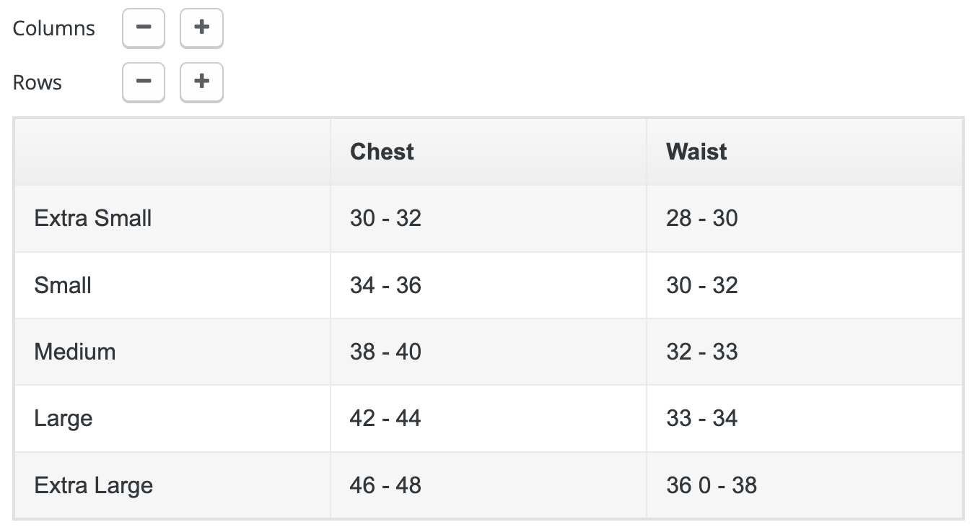The height and width of the screenshot is (530, 980).
Task: Edit the Small row label cell
Action: point(172,285)
